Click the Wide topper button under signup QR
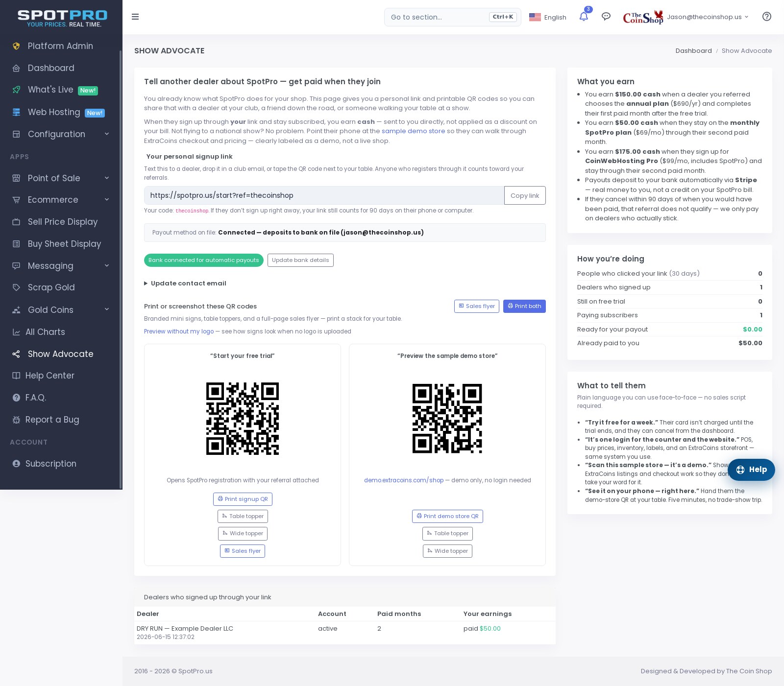The height and width of the screenshot is (686, 784). tap(243, 533)
